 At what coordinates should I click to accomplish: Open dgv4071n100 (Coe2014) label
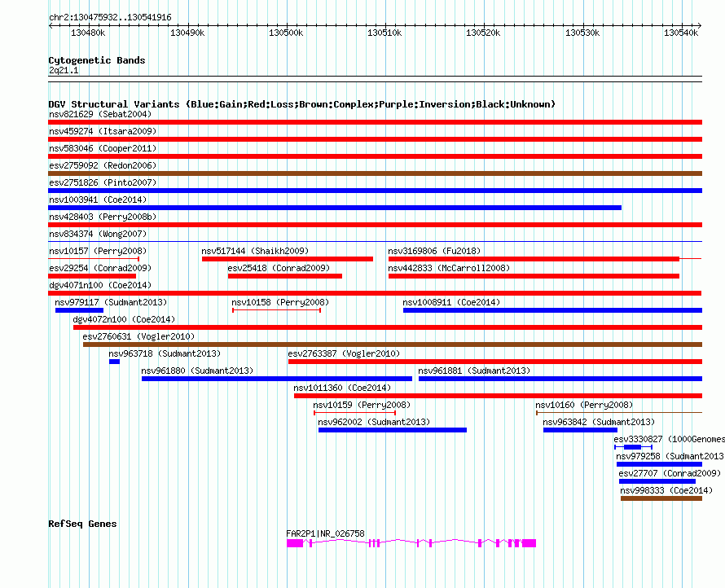coord(100,285)
